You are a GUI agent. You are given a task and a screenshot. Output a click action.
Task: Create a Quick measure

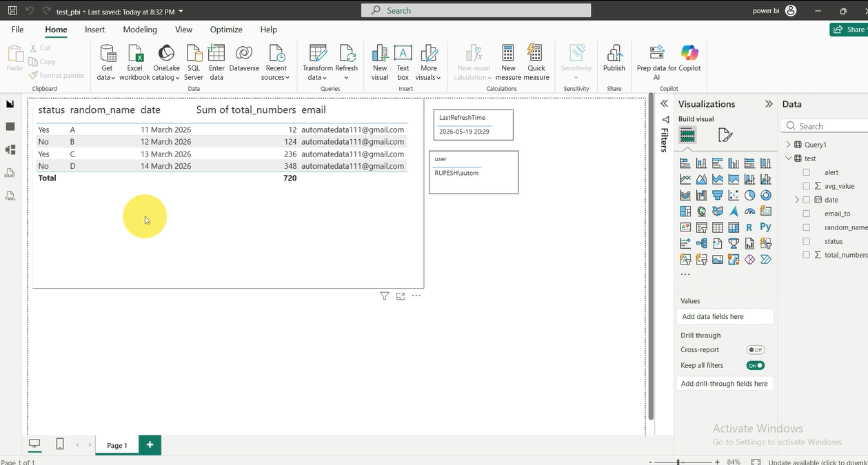536,63
